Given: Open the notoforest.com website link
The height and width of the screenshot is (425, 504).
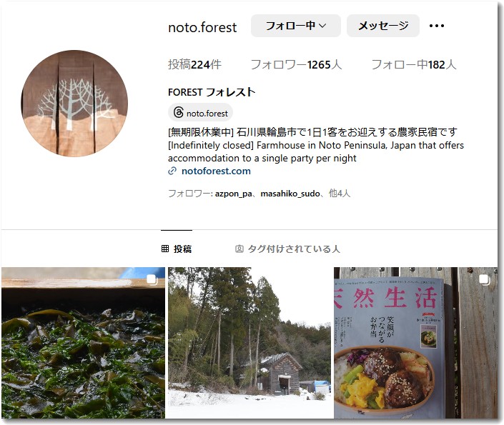Looking at the screenshot, I should point(216,171).
